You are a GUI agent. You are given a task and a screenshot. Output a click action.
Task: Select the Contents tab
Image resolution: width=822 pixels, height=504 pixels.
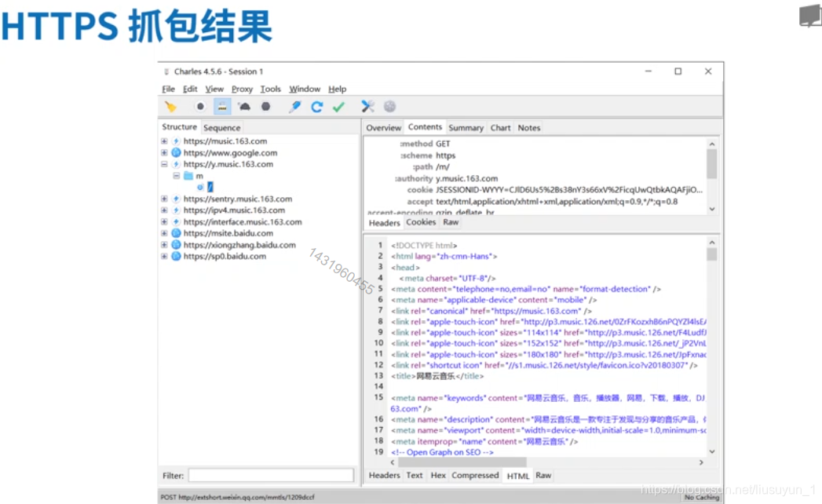click(x=426, y=127)
